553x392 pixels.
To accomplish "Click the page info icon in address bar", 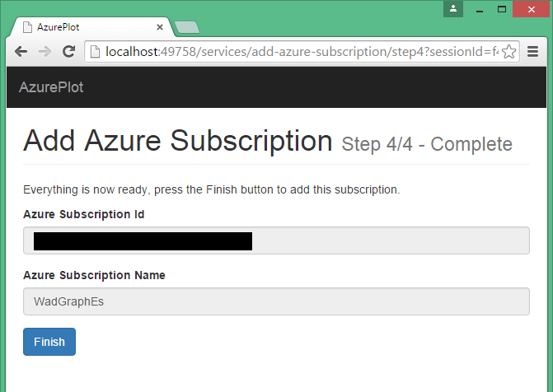I will pyautogui.click(x=95, y=52).
